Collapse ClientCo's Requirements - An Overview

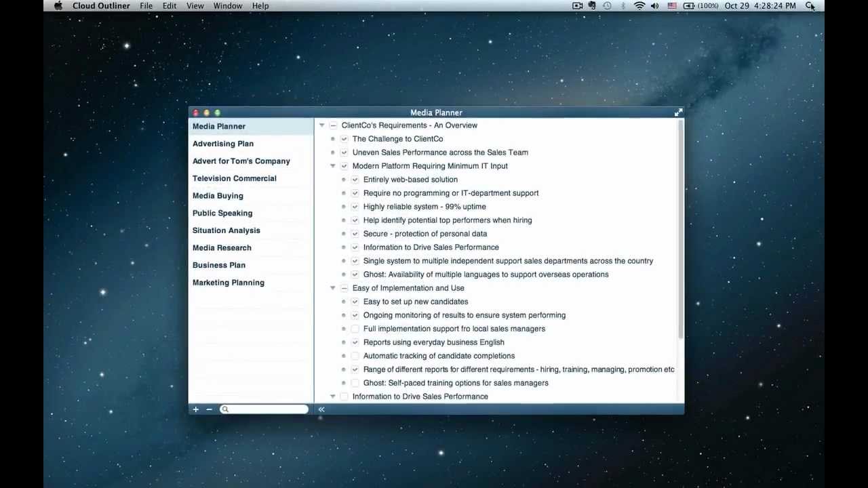click(322, 125)
